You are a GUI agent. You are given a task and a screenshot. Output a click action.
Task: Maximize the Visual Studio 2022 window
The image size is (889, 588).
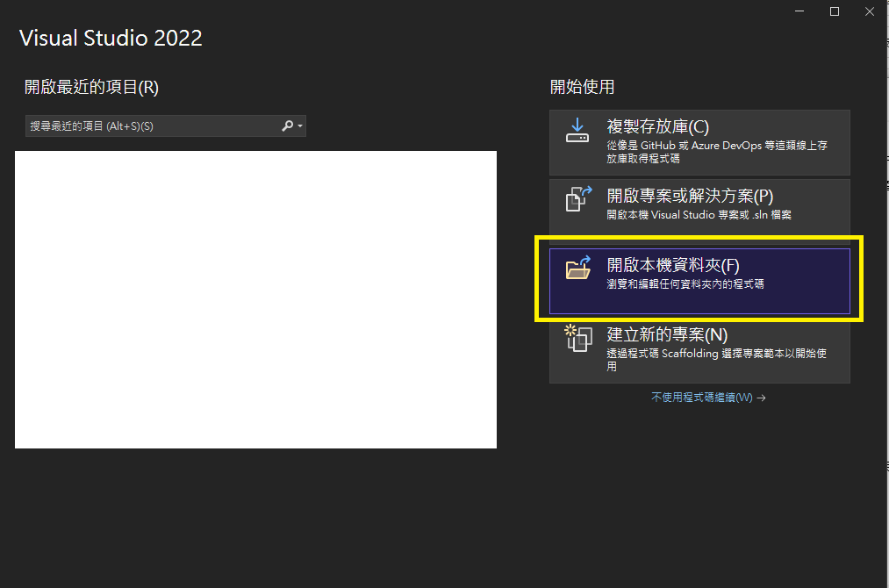pyautogui.click(x=835, y=11)
